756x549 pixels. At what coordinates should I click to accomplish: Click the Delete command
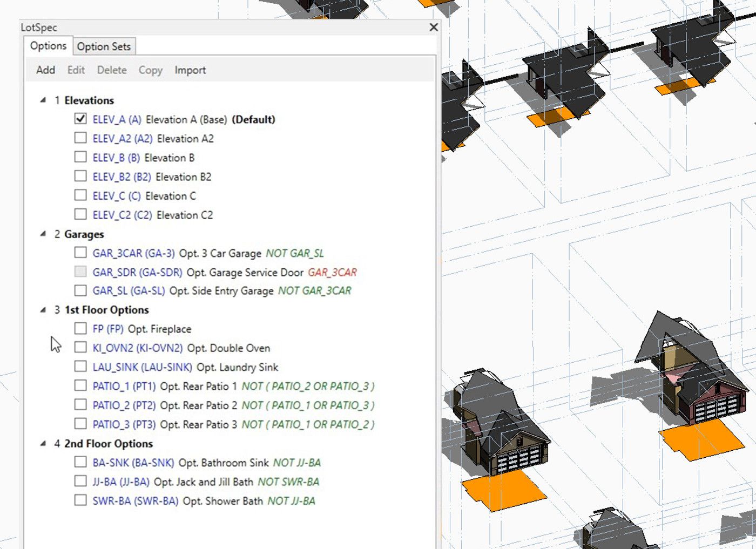pos(111,70)
